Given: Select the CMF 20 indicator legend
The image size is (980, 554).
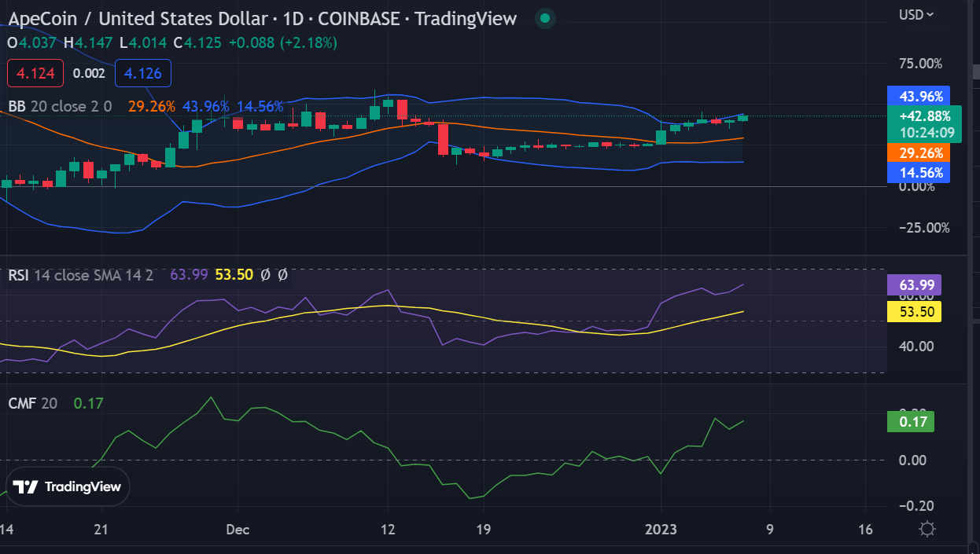Looking at the screenshot, I should tap(32, 403).
